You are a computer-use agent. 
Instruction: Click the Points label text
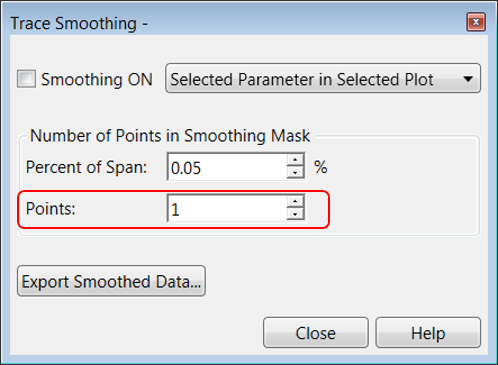coord(51,209)
